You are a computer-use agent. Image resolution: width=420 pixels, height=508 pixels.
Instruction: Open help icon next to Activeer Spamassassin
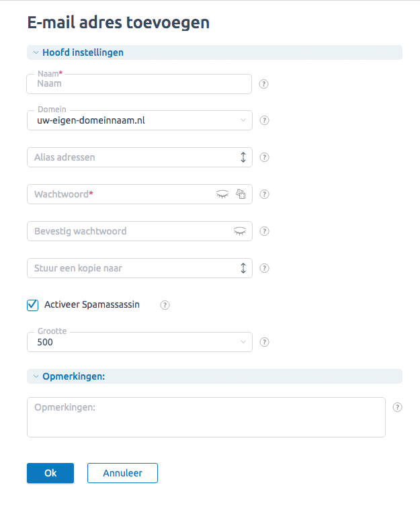coord(165,305)
